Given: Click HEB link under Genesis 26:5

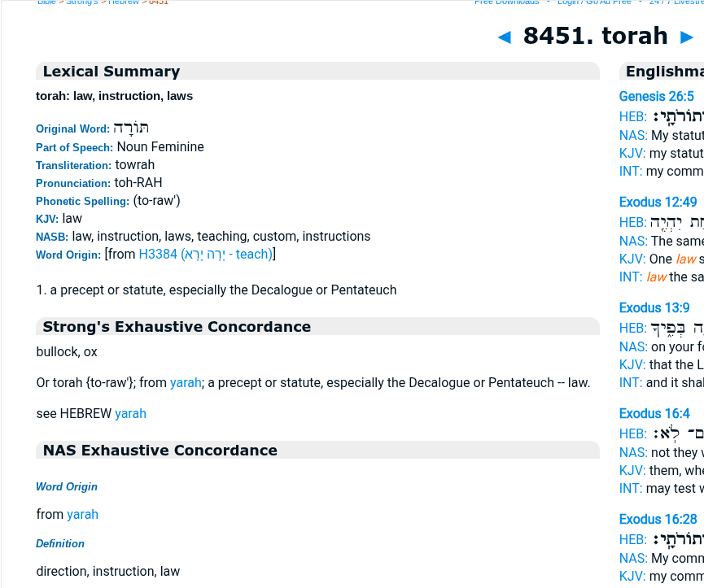Looking at the screenshot, I should 632,117.
